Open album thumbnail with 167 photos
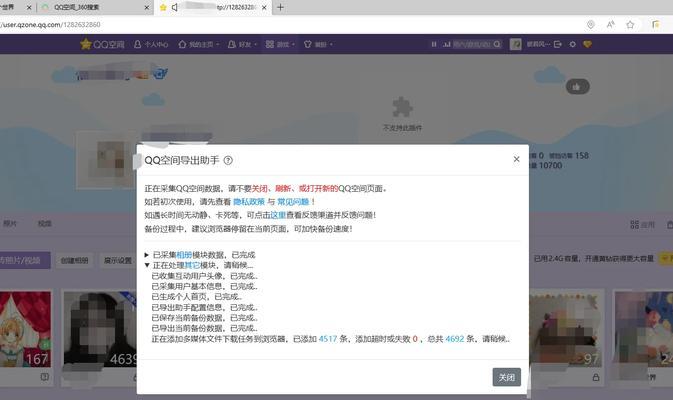This screenshot has width=673, height=400. [25, 329]
